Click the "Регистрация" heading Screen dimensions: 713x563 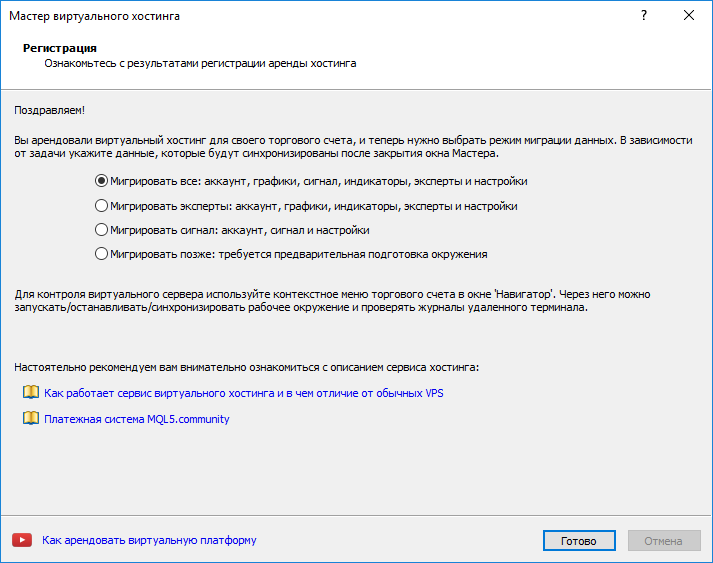(x=59, y=48)
